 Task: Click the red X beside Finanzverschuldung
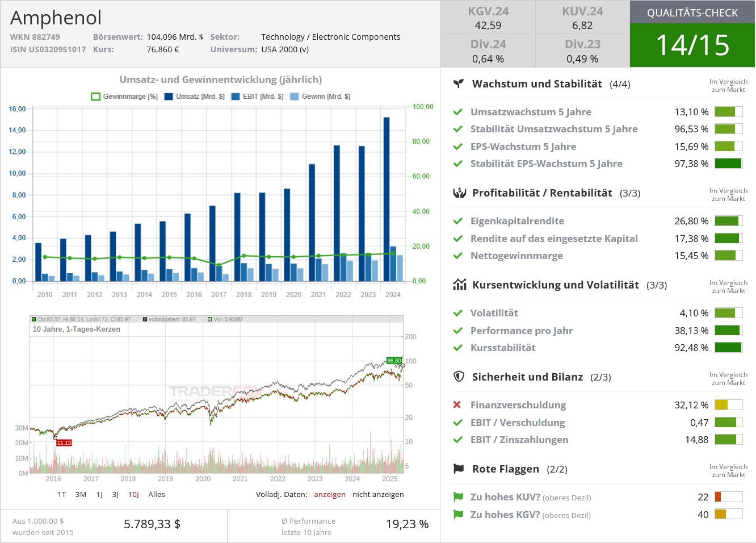click(457, 405)
